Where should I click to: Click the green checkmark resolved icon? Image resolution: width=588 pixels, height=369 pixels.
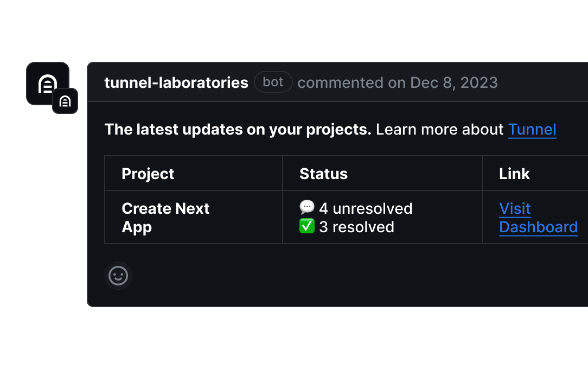306,226
